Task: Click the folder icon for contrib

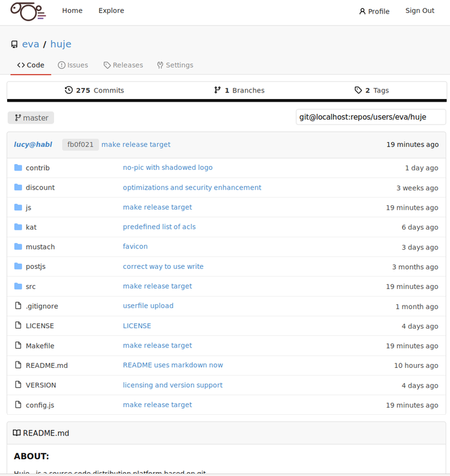Action: pyautogui.click(x=18, y=168)
